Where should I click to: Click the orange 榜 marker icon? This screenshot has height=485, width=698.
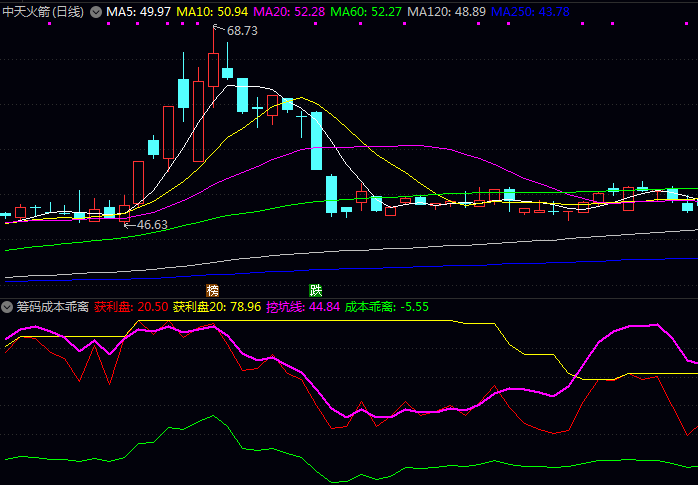[x=212, y=290]
